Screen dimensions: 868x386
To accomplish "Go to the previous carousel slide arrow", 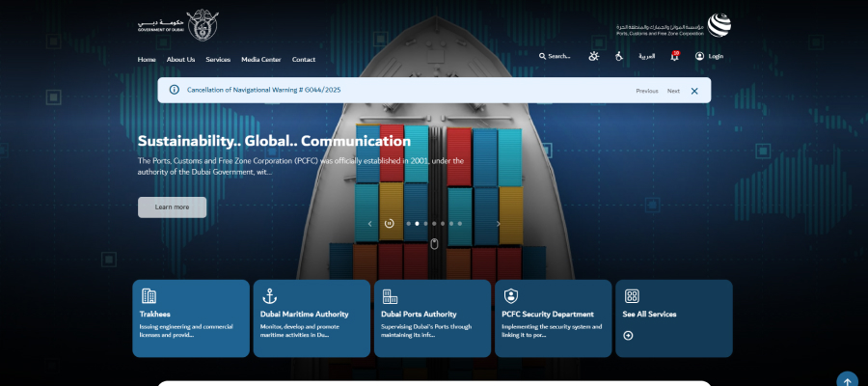I will click(369, 223).
